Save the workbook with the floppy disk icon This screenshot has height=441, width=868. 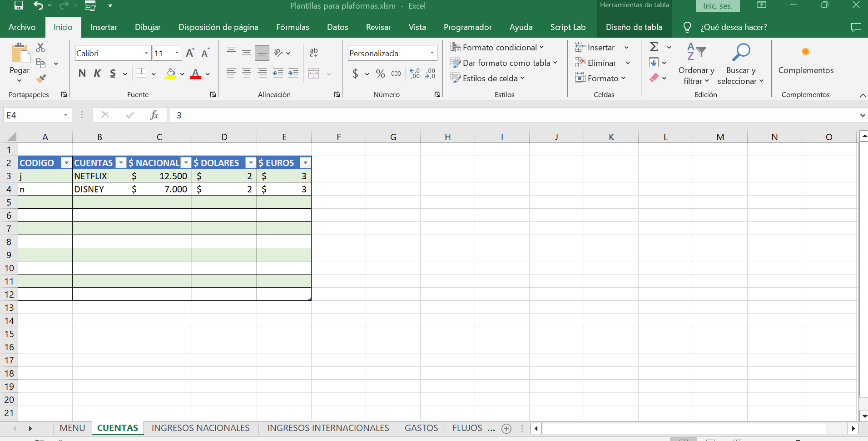coord(19,5)
